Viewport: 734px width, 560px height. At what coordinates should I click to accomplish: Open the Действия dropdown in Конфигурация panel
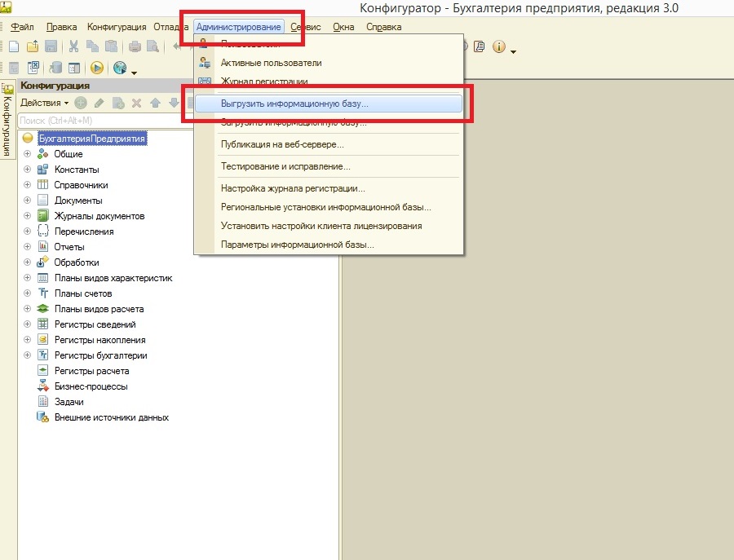(x=44, y=103)
